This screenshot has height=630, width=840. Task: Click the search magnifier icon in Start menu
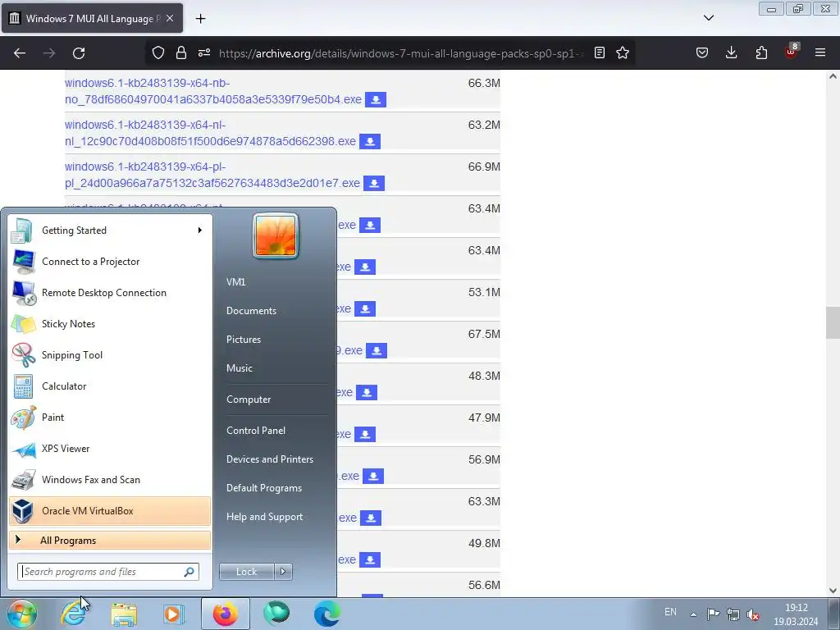coord(189,572)
